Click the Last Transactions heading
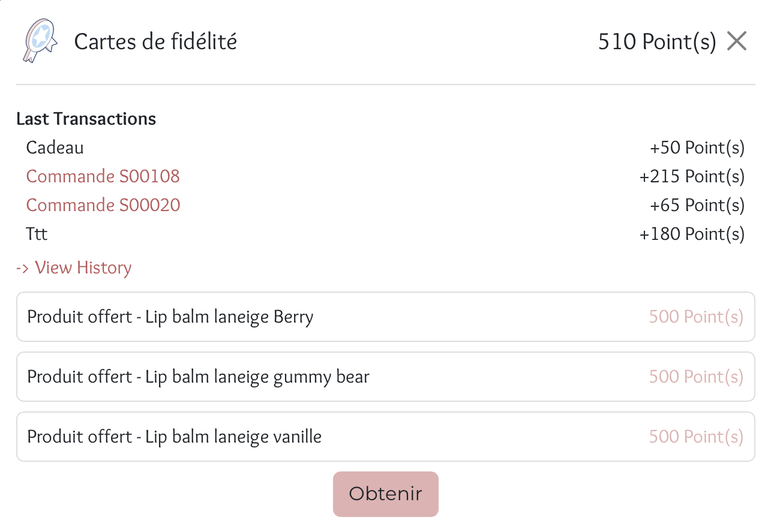Image resolution: width=771 pixels, height=532 pixels. pyautogui.click(x=86, y=119)
